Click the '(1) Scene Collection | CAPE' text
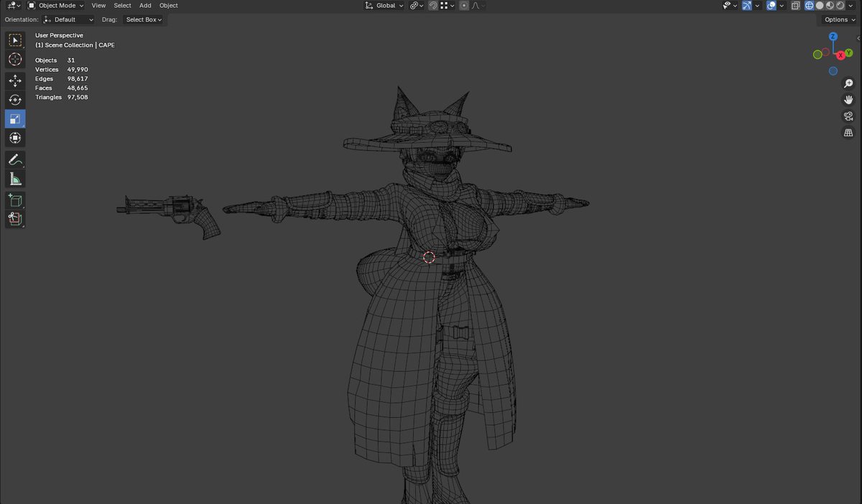This screenshot has width=862, height=504. click(x=75, y=45)
